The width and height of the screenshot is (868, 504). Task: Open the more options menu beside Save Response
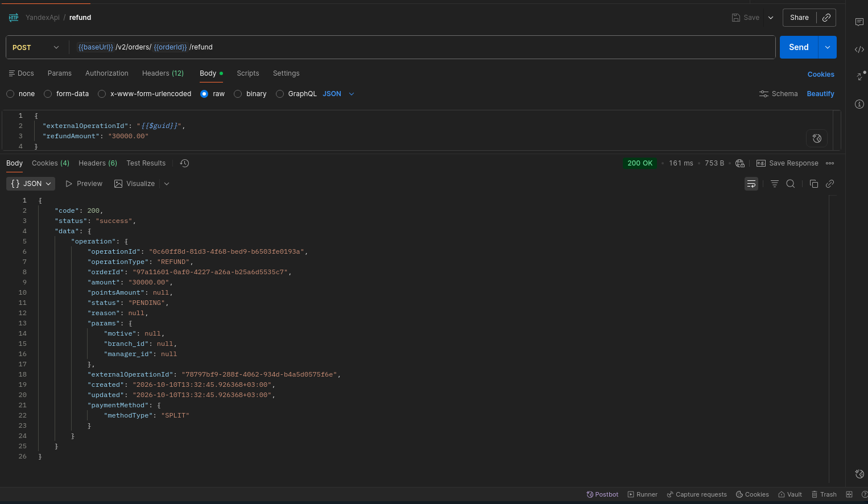tap(830, 163)
